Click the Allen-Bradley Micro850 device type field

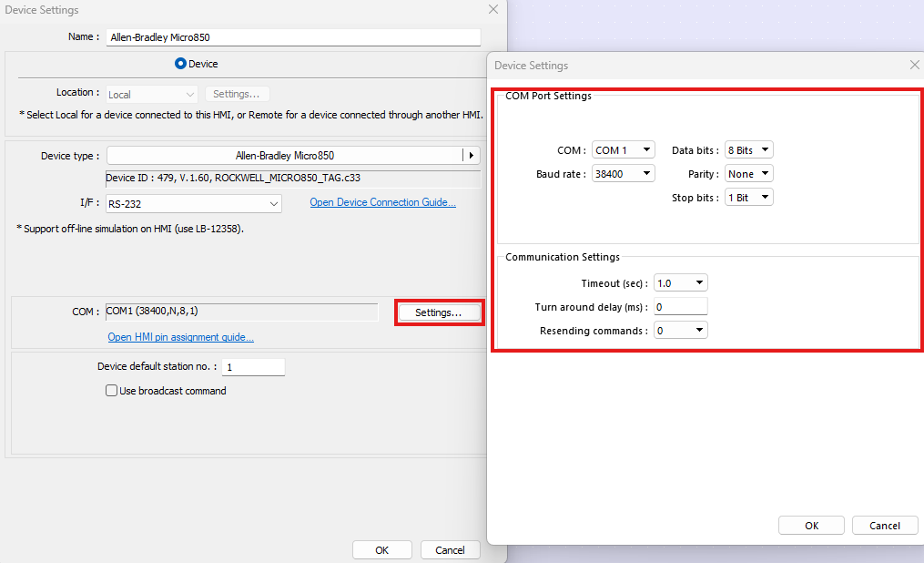285,156
